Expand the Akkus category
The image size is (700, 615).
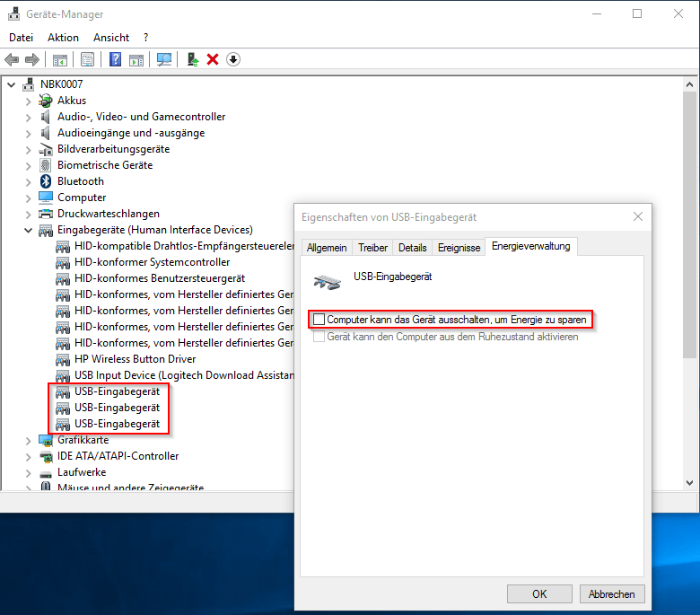point(29,101)
